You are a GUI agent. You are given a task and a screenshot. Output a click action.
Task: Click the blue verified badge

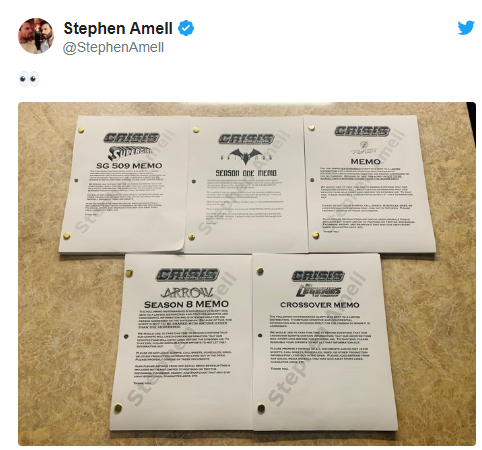point(186,28)
